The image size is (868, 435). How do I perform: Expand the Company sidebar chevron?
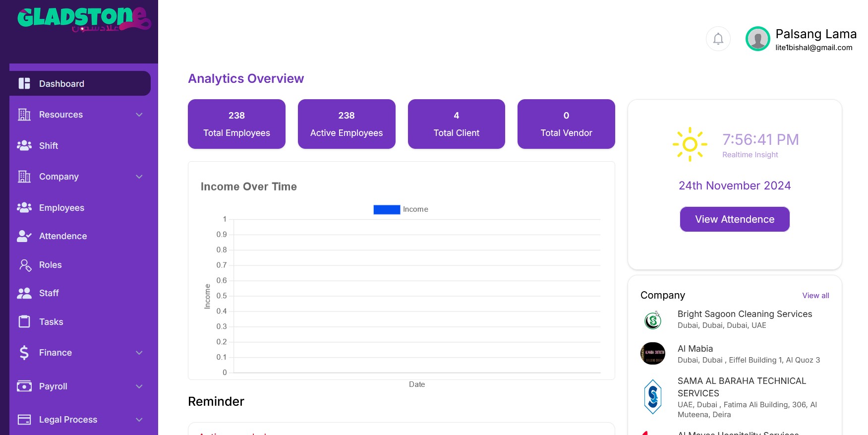pos(139,177)
